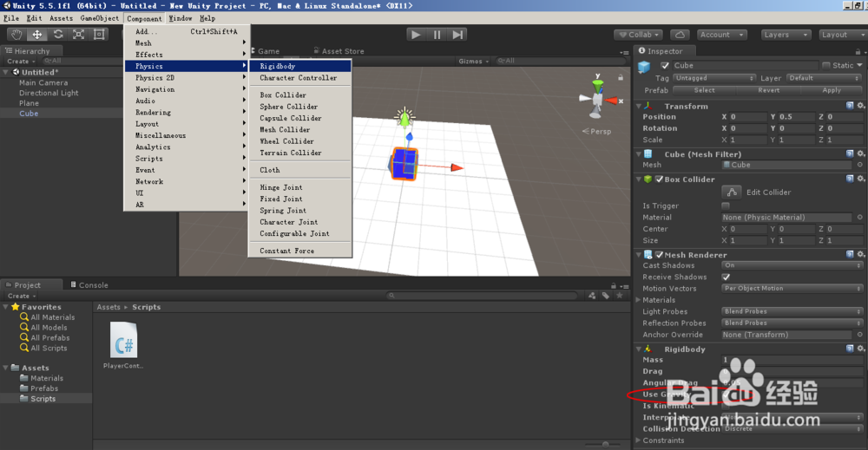
Task: Open the Layer dropdown set to Default
Action: 825,78
